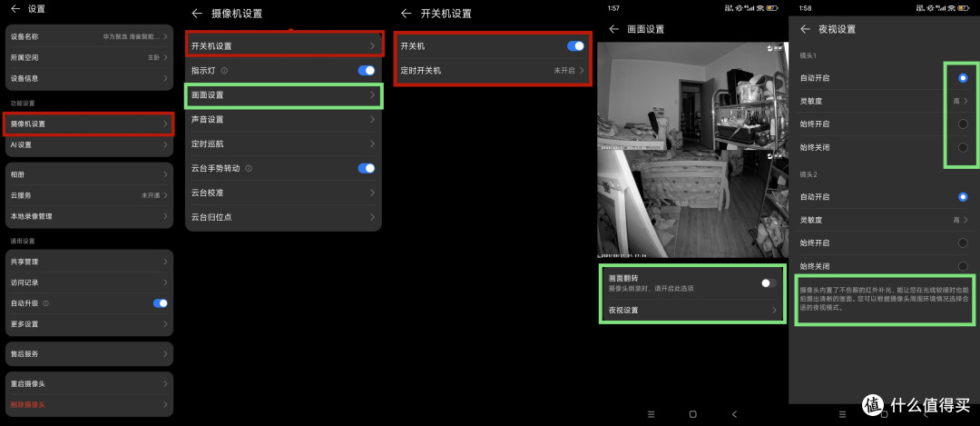This screenshot has width=980, height=426.
Task: Turn off the 指示灯 switch
Action: point(367,71)
